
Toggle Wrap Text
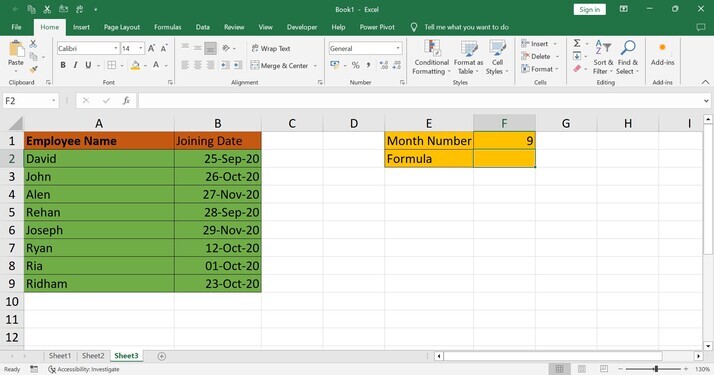(271, 48)
